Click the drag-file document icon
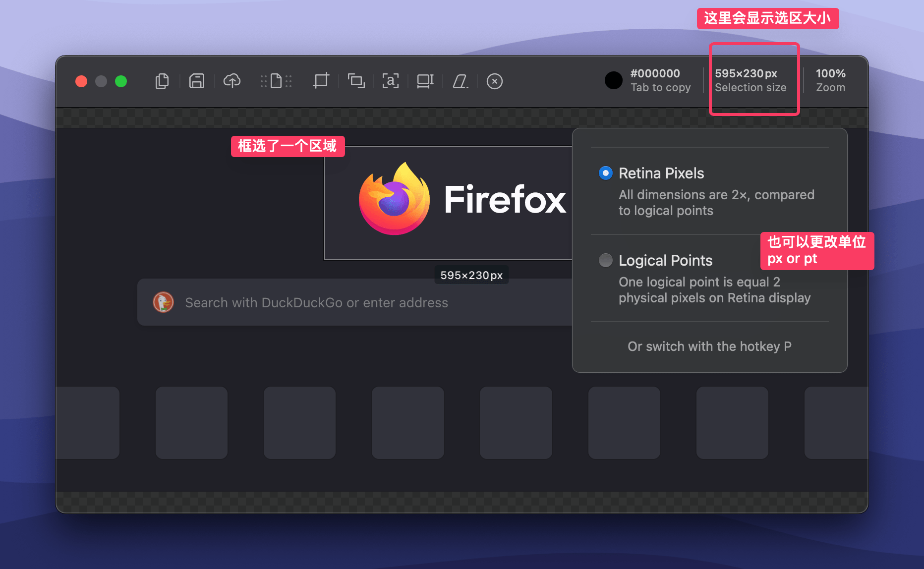 (x=276, y=81)
